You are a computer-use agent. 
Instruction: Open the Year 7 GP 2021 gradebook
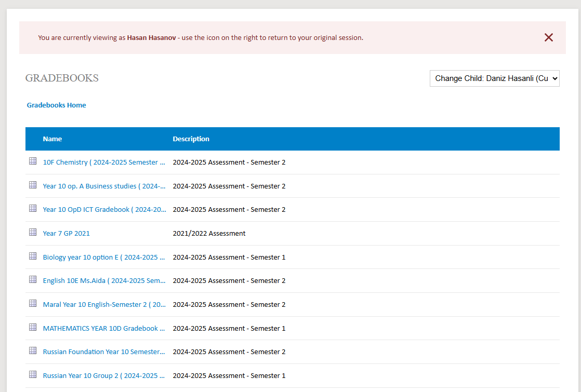tap(66, 234)
